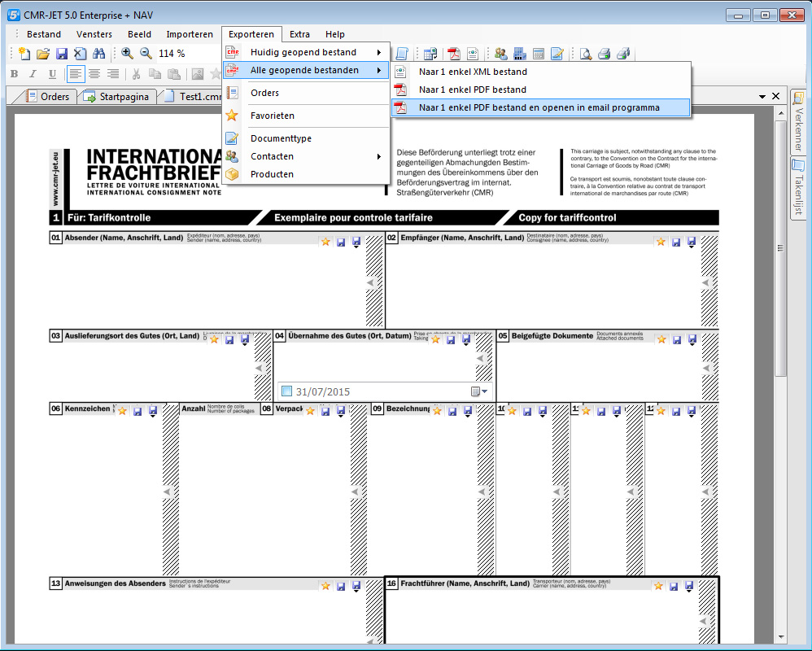812x651 pixels.
Task: Click the Open folder toolbar icon
Action: pyautogui.click(x=43, y=54)
